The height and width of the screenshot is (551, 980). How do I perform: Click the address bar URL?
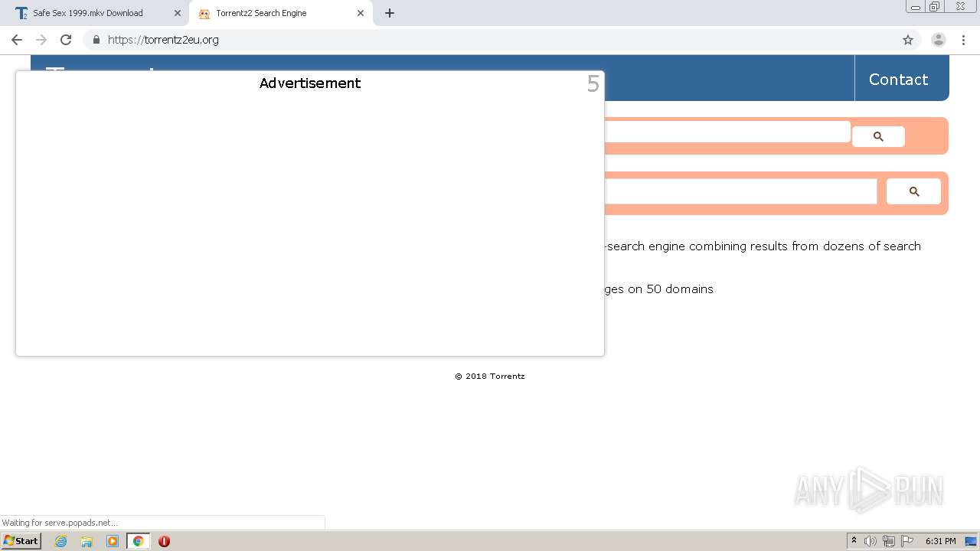tap(163, 40)
